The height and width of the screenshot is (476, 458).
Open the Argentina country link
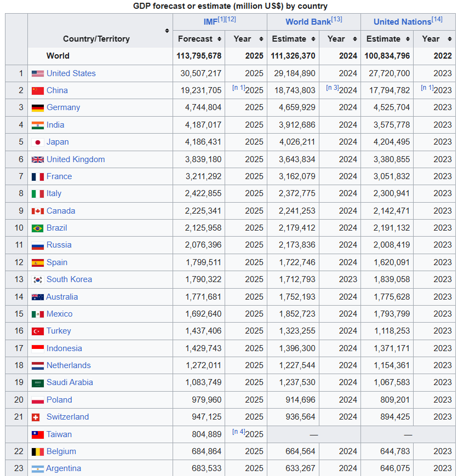[64, 469]
